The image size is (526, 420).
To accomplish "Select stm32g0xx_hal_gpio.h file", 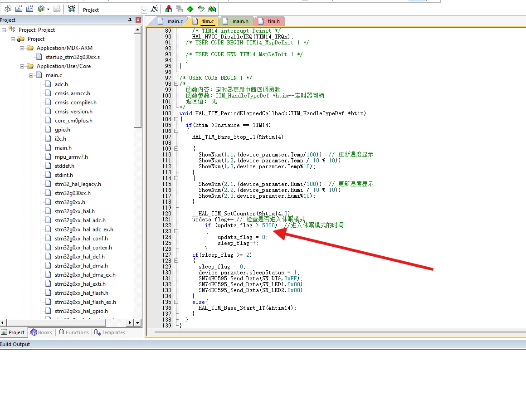I will (81, 311).
